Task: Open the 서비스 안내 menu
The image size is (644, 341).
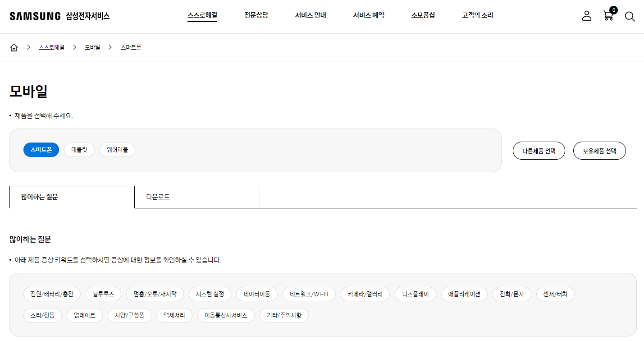Action: (311, 15)
